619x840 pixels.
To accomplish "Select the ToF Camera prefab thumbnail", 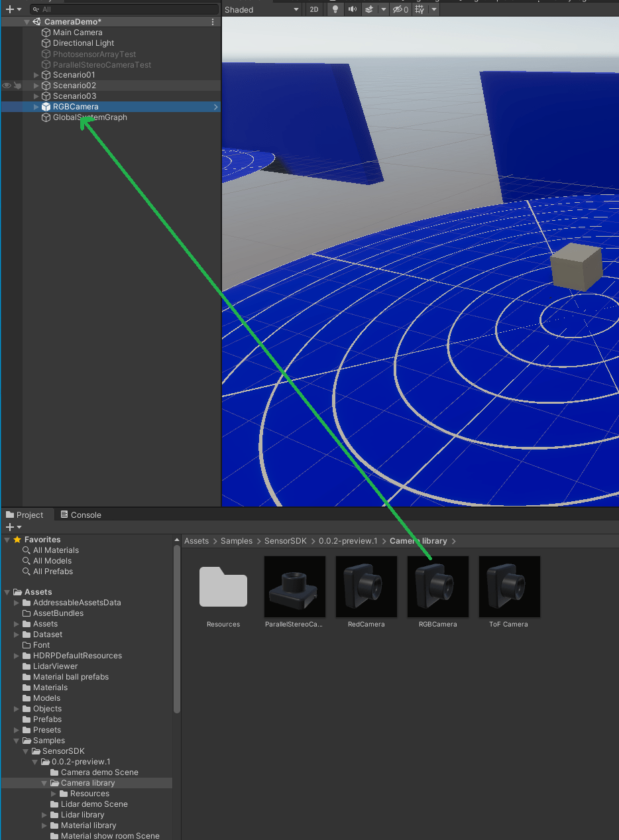I will click(509, 587).
